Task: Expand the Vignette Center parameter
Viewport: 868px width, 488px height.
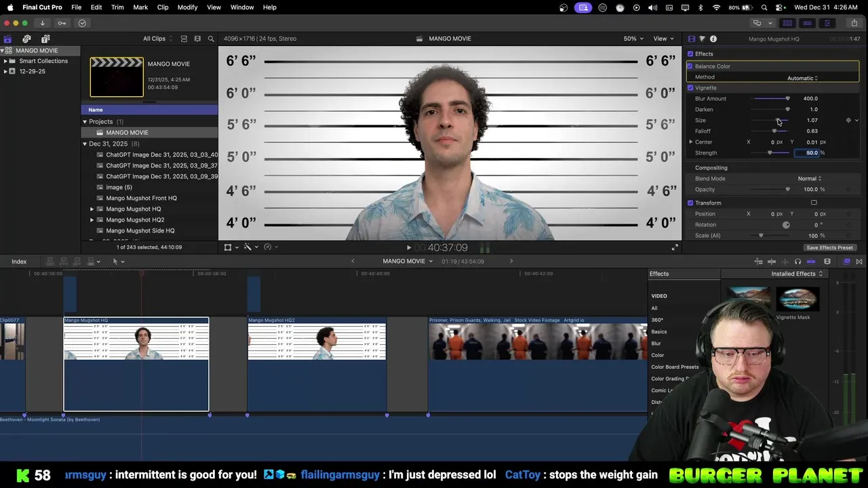Action: (x=691, y=142)
